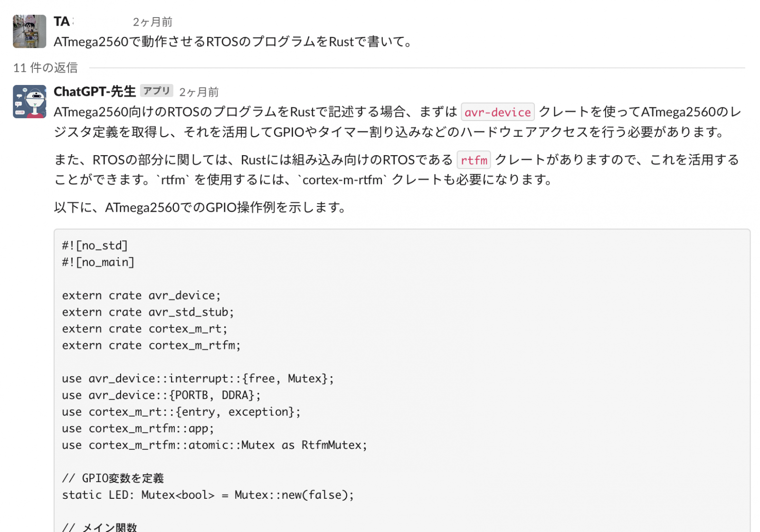Image resolution: width=760 pixels, height=532 pixels.
Task: Click the use cortex_m_rtfm::app; line
Action: click(x=138, y=428)
